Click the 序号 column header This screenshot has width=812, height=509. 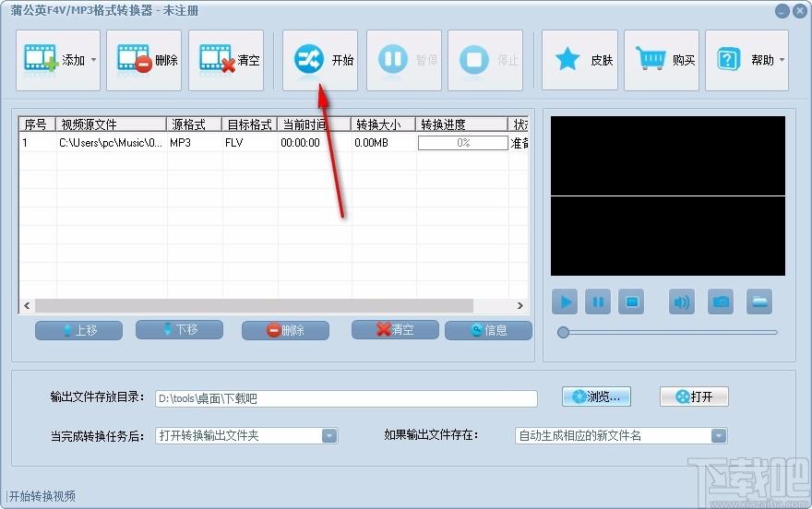click(37, 124)
